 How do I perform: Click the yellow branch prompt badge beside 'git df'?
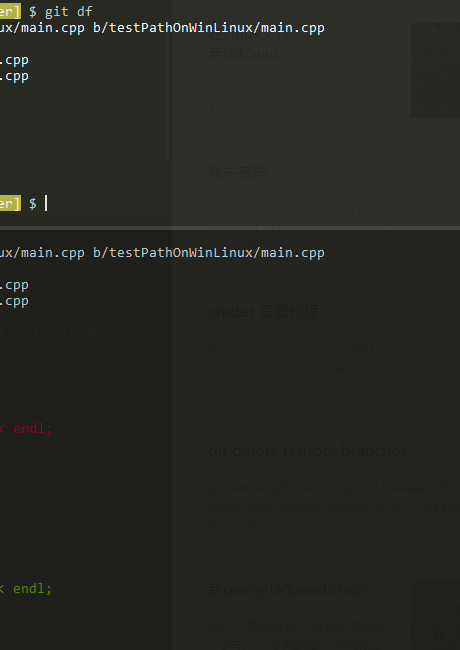[x=10, y=11]
